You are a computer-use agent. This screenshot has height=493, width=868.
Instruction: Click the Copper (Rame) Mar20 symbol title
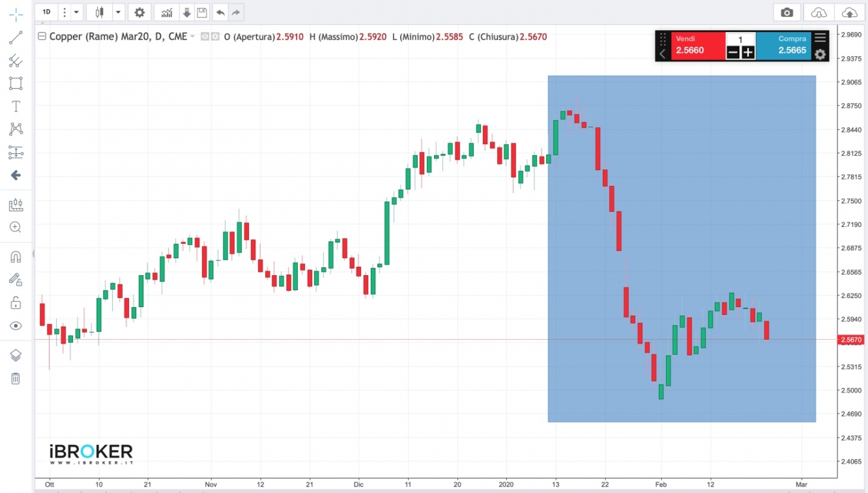pos(119,37)
